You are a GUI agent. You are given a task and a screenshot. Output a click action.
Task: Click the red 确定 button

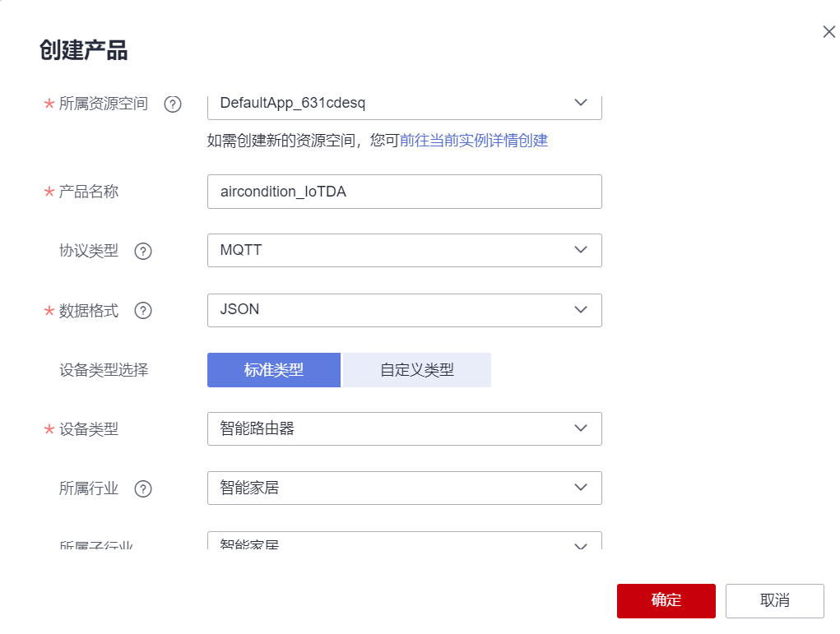(666, 600)
